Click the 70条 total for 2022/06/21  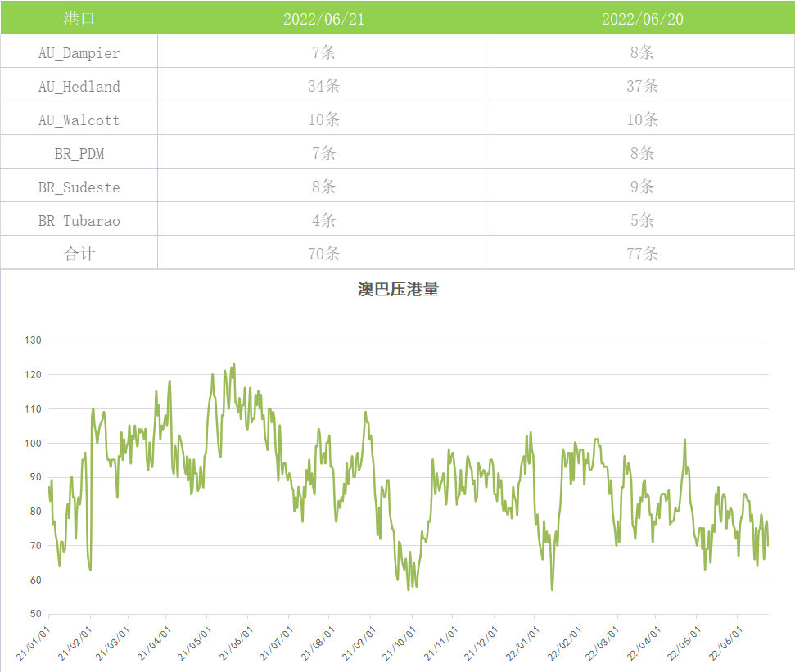(323, 254)
